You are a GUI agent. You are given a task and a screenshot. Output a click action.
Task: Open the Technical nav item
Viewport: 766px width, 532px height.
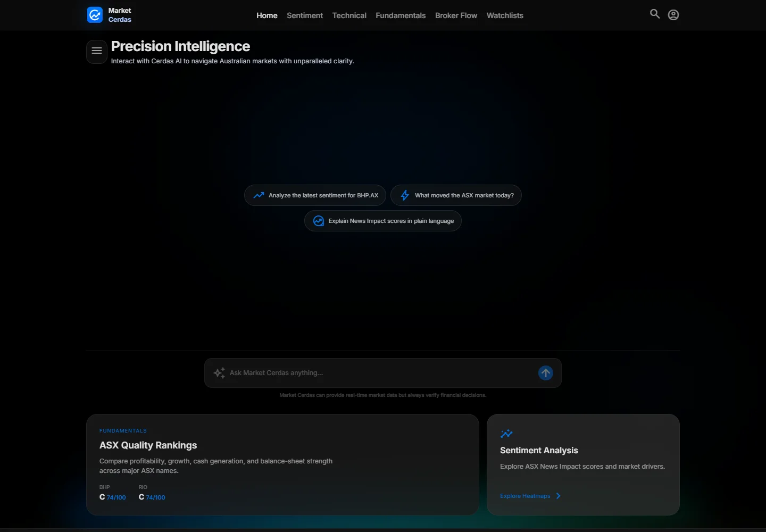click(x=349, y=15)
